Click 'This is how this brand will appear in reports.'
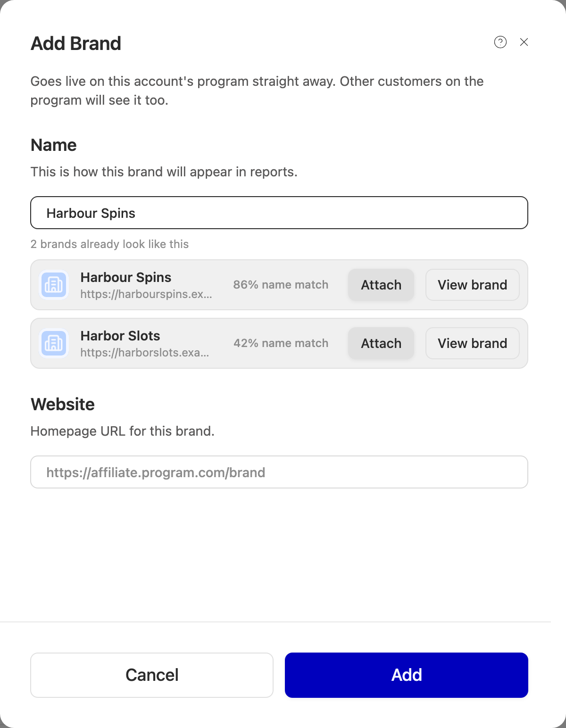The width and height of the screenshot is (566, 728). [x=164, y=172]
